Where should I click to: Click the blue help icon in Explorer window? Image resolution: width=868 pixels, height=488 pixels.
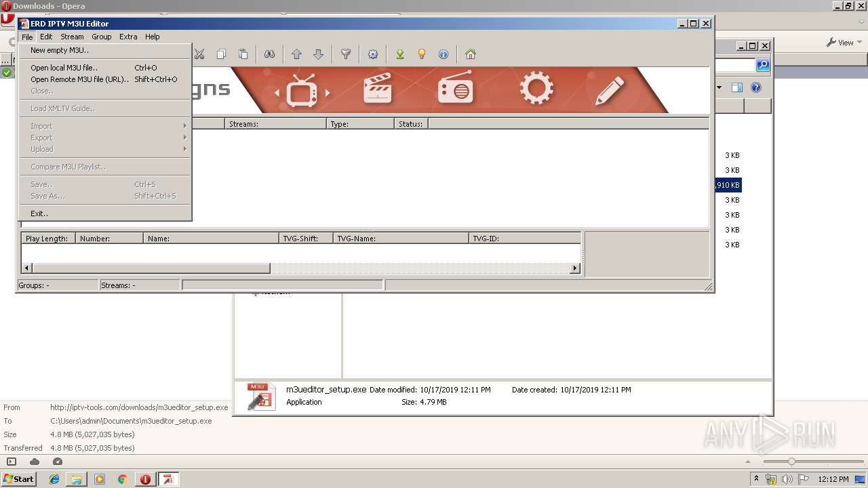(756, 87)
